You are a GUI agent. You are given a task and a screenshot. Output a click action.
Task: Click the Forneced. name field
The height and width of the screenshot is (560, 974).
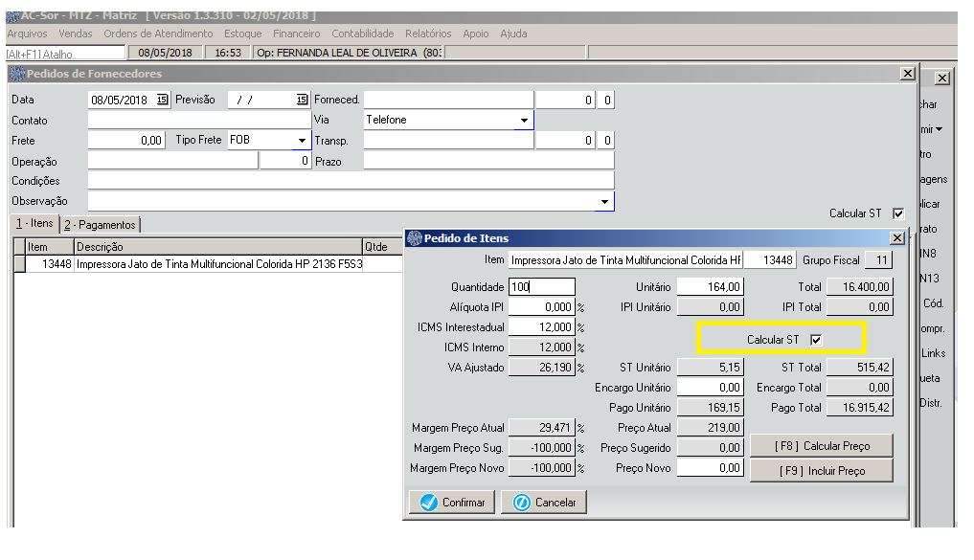(x=448, y=100)
